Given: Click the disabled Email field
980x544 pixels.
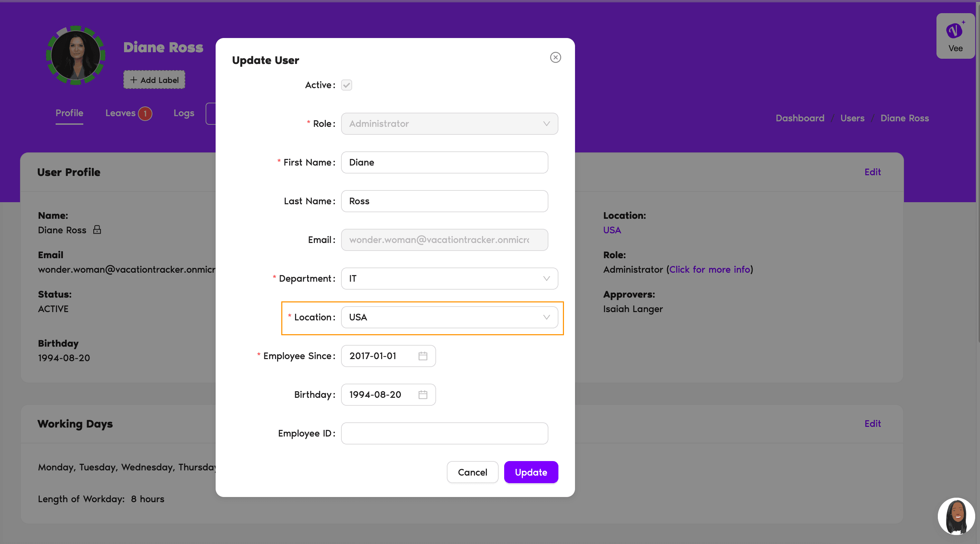Looking at the screenshot, I should [x=444, y=240].
